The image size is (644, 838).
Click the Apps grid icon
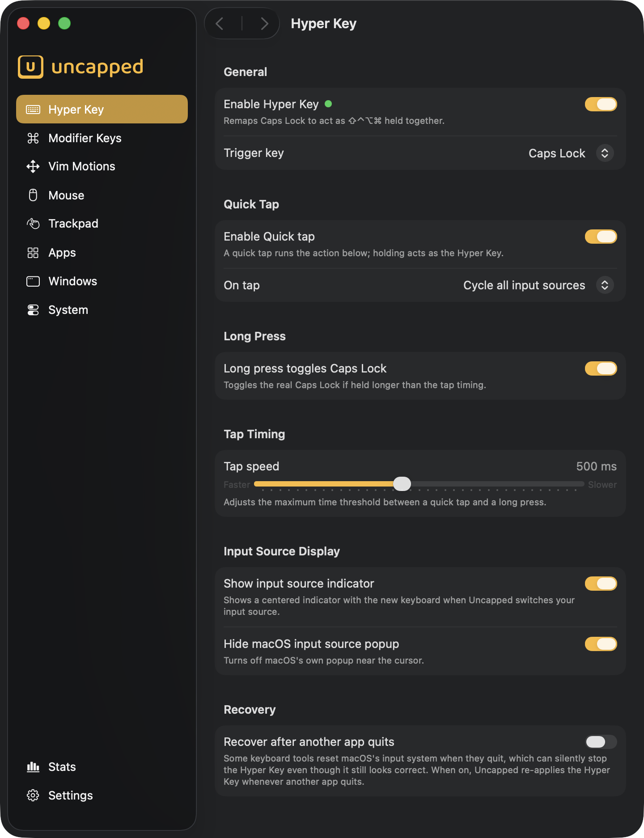(x=33, y=253)
